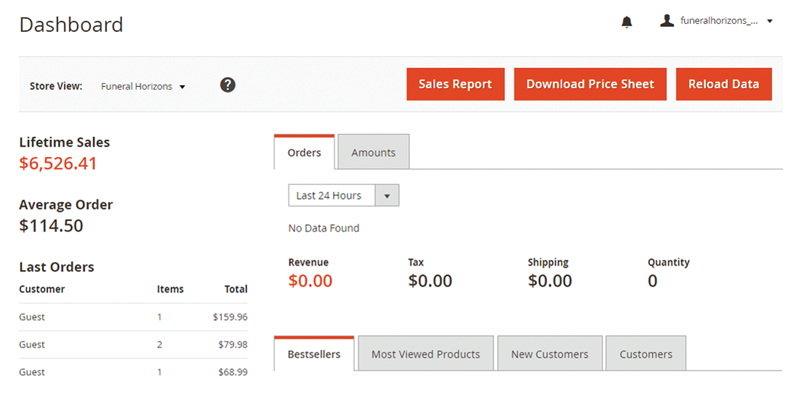The width and height of the screenshot is (800, 394).
Task: Expand the funeralhorizons account menu arrow
Action: (x=770, y=21)
